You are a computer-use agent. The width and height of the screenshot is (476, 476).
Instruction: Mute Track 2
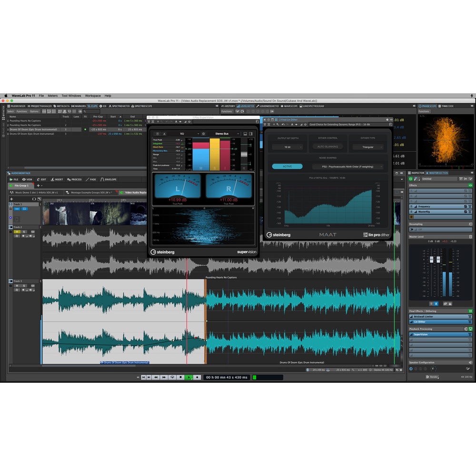click(17, 232)
